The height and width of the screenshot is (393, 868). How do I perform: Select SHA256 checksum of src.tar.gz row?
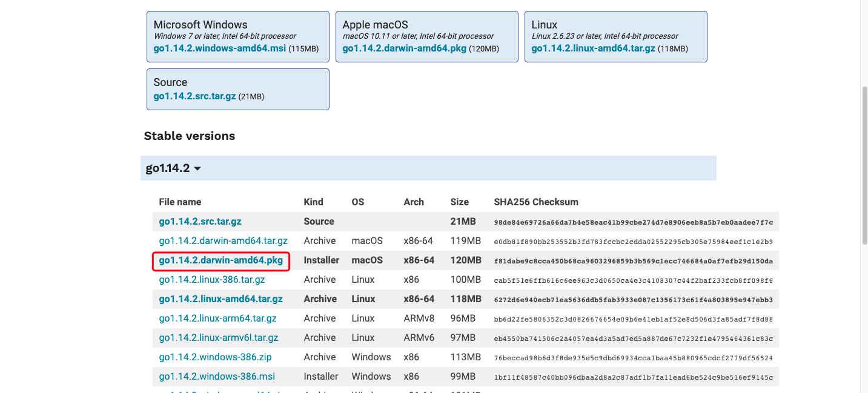(x=634, y=222)
